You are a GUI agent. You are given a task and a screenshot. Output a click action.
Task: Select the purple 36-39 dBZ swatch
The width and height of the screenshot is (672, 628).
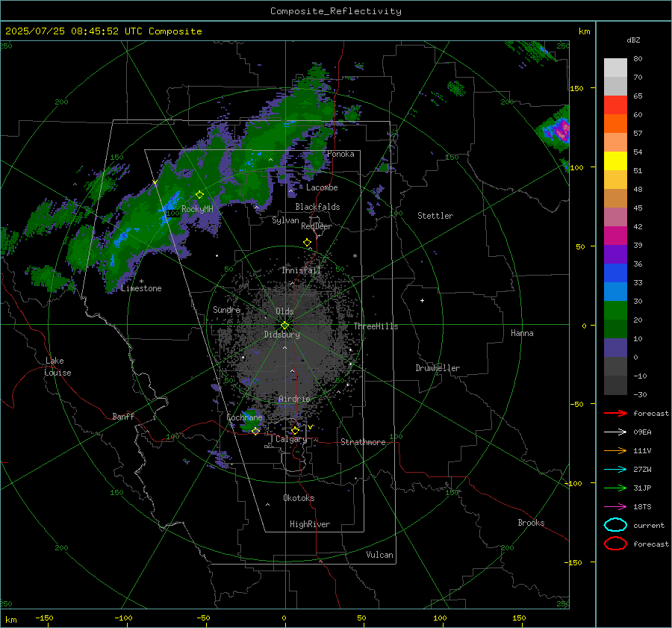615,255
